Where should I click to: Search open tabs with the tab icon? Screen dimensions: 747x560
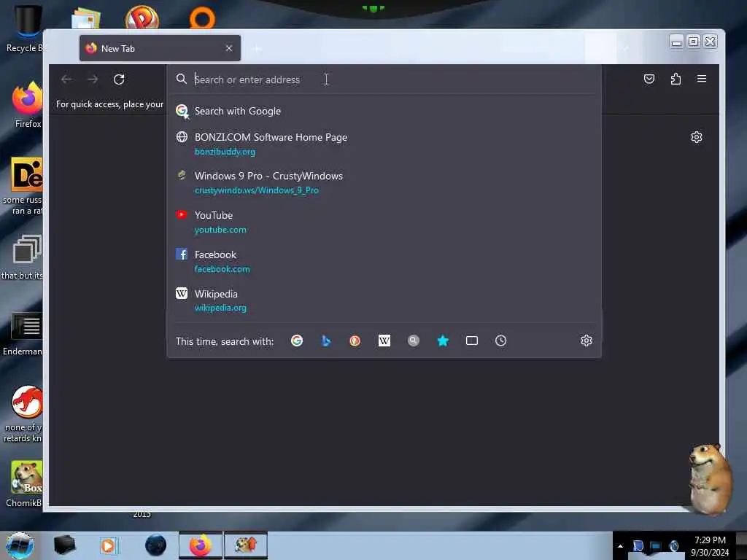pos(472,341)
